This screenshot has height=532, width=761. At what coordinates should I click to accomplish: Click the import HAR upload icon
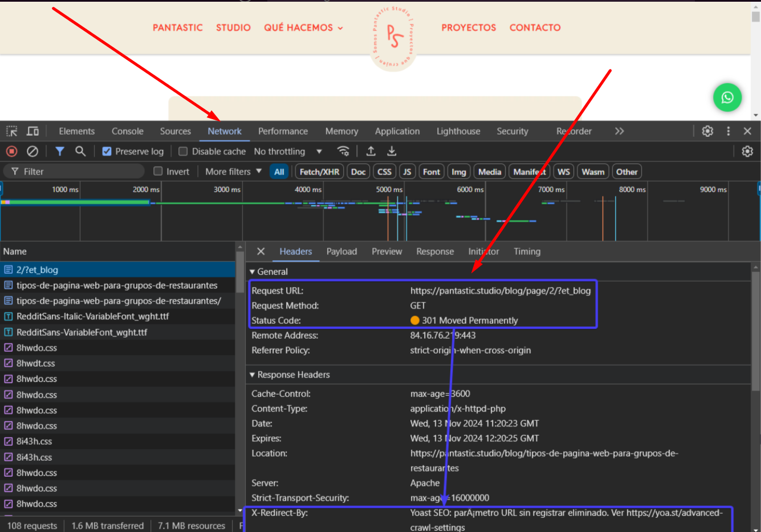click(x=371, y=151)
